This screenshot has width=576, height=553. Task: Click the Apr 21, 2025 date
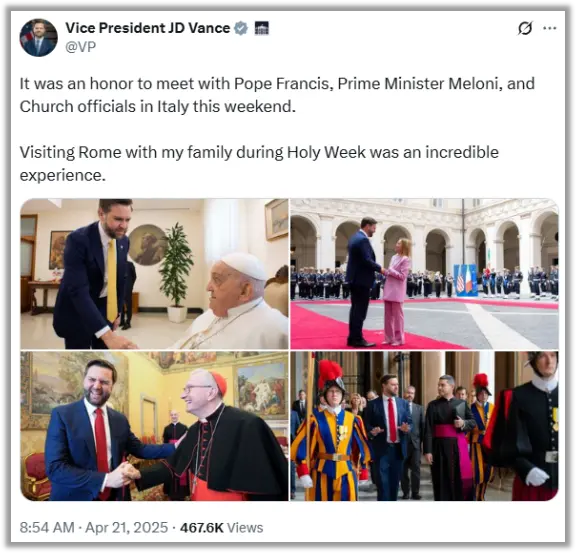pos(126,528)
